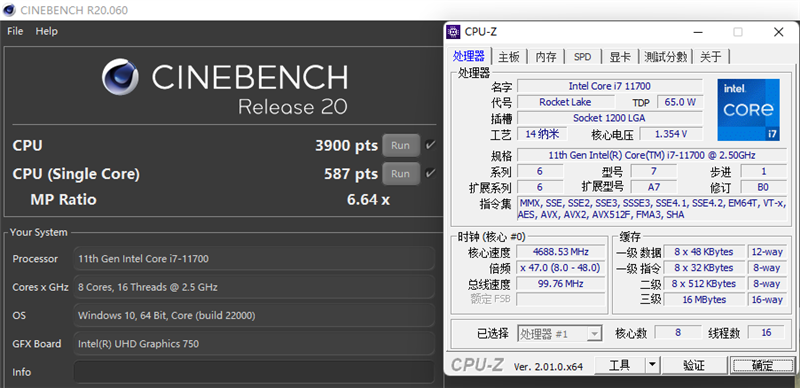The image size is (800, 388).
Task: Click the L2 cache 8 x 512 KBytes value
Action: tap(704, 283)
